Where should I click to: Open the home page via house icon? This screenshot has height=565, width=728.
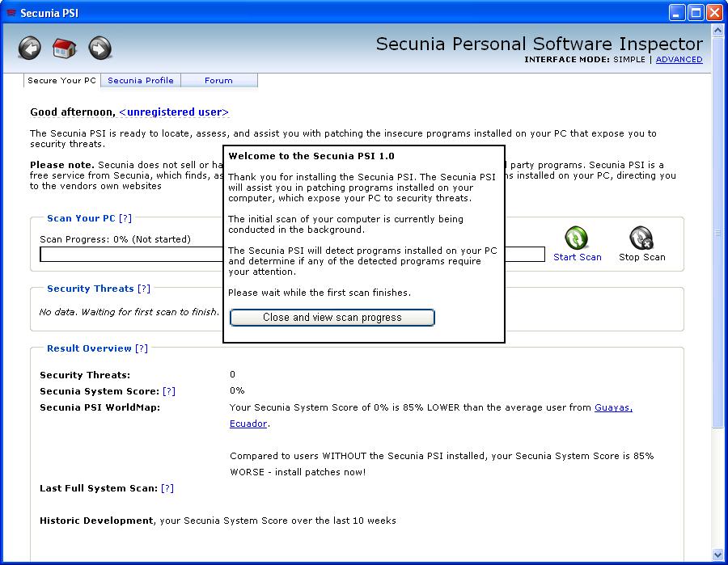coord(64,48)
